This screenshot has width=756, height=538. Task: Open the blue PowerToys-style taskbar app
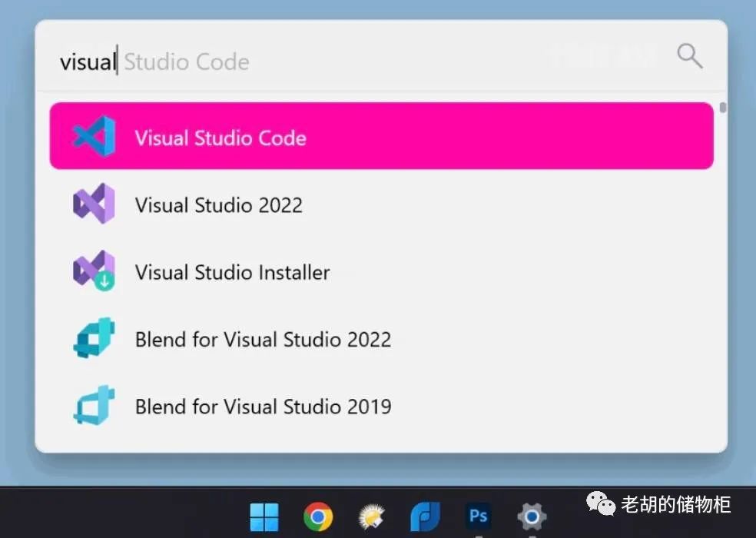tap(425, 516)
